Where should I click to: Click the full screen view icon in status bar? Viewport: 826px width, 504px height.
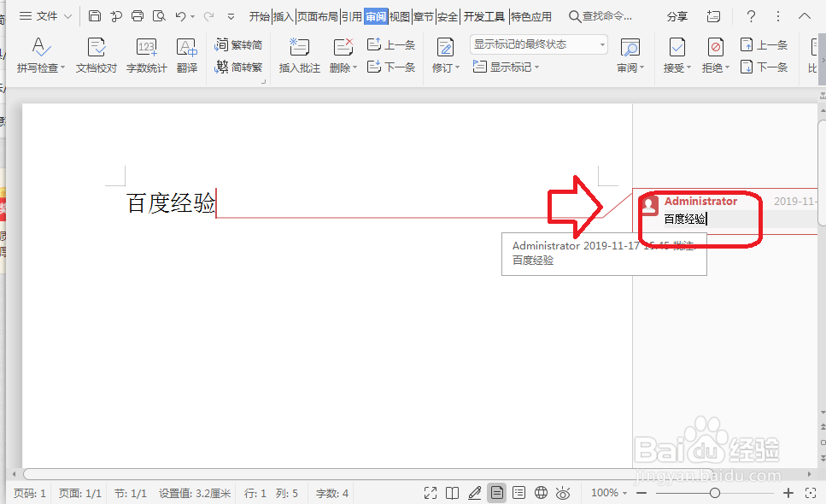(431, 493)
